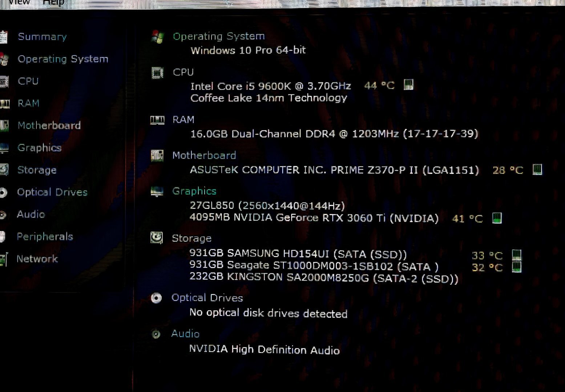Click the Storage disk icon in summary panel

[x=157, y=238]
